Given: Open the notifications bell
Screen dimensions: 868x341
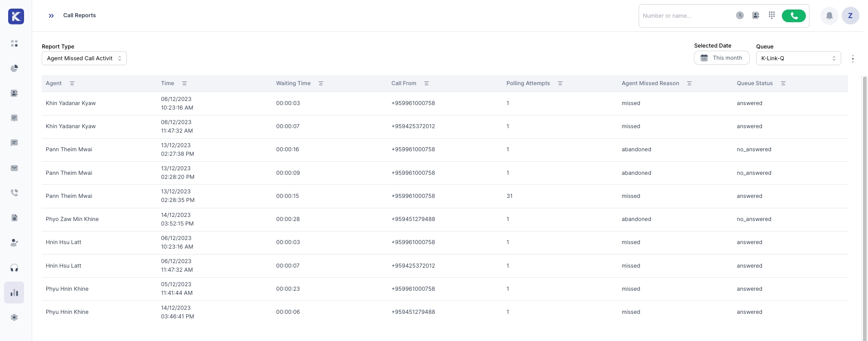Looking at the screenshot, I should [829, 16].
